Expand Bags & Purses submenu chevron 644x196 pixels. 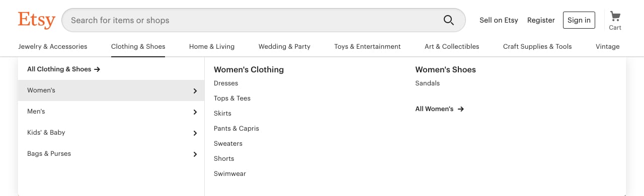(195, 154)
